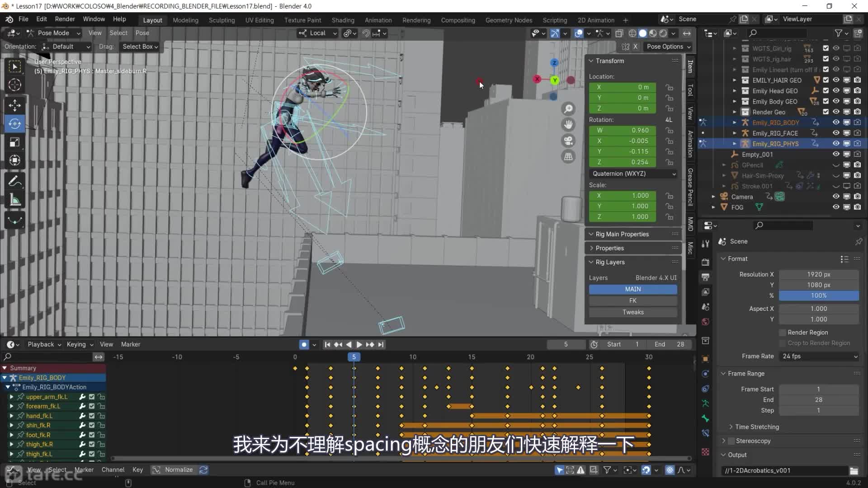This screenshot has height=488, width=868.
Task: Activate the Annotate tool
Action: point(14,182)
